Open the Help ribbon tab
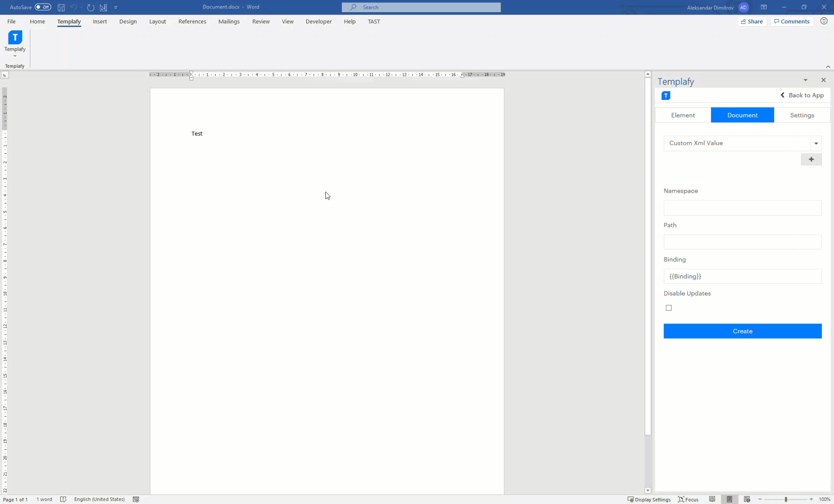 pos(350,22)
